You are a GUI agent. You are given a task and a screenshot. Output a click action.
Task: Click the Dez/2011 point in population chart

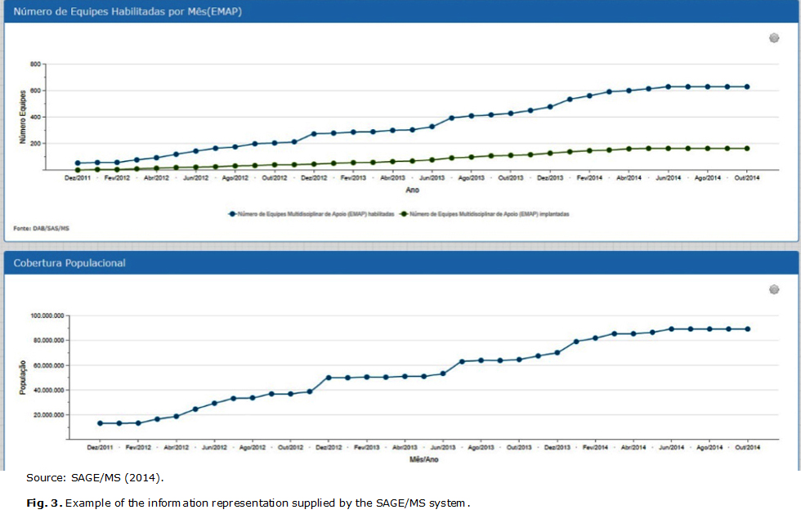[x=100, y=423]
